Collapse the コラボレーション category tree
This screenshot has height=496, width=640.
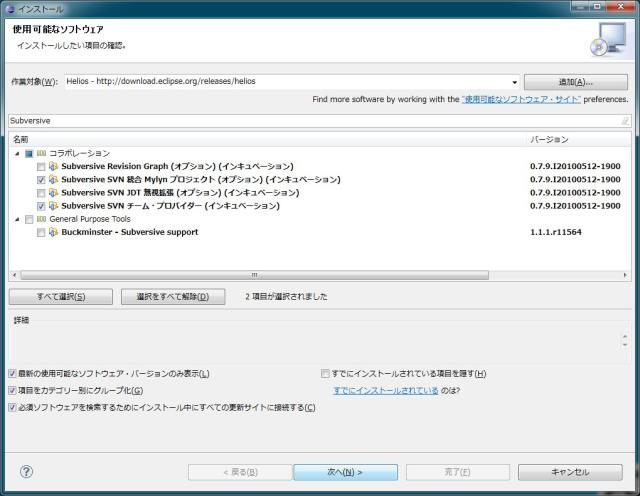(17, 153)
